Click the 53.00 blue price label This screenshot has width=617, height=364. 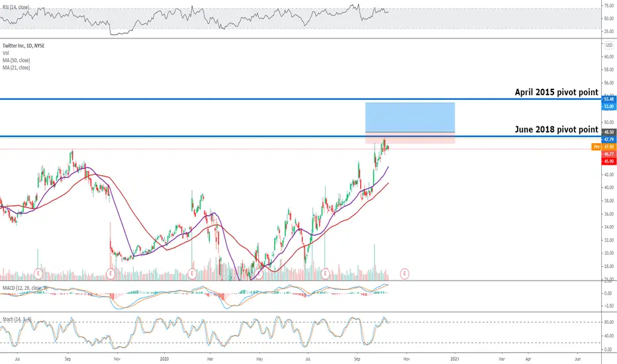coord(609,107)
